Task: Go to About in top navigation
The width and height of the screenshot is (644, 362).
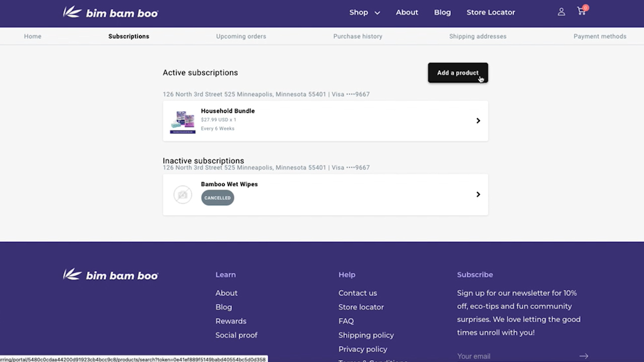Action: 407,13
